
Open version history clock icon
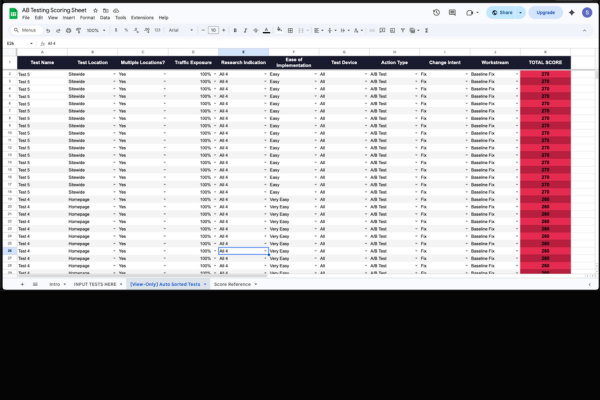pyautogui.click(x=436, y=13)
